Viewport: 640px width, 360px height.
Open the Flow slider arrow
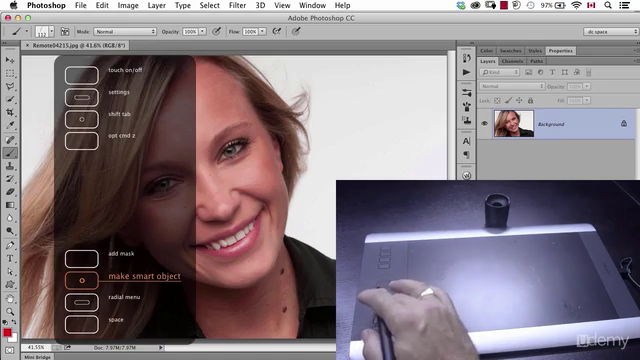point(262,31)
